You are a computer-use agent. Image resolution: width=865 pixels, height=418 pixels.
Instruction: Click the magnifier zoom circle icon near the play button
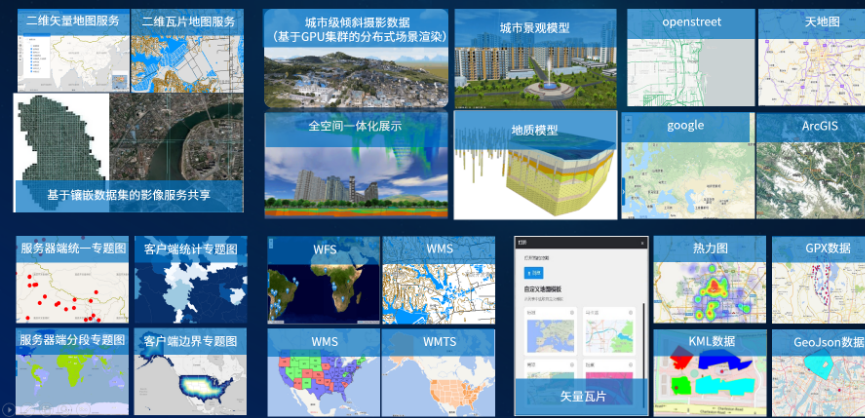(65, 410)
